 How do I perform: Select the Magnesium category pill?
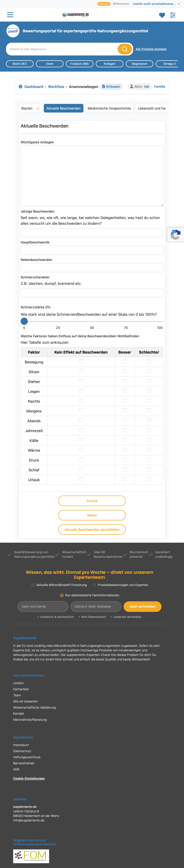point(140,64)
